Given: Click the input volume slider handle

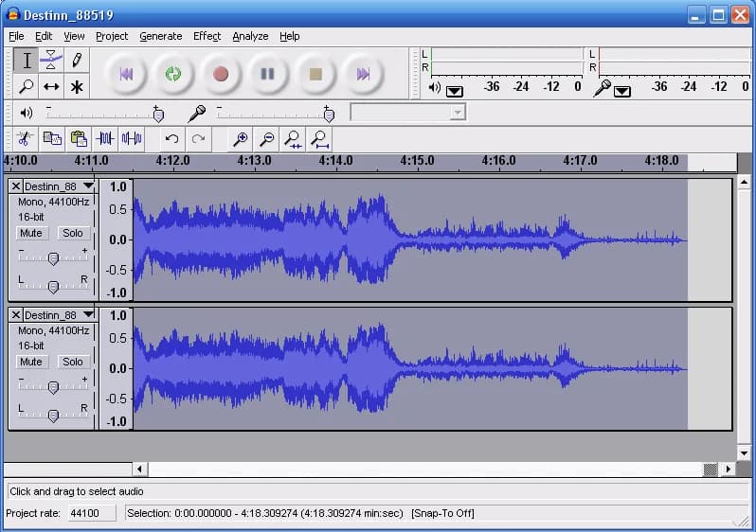Looking at the screenshot, I should point(329,115).
